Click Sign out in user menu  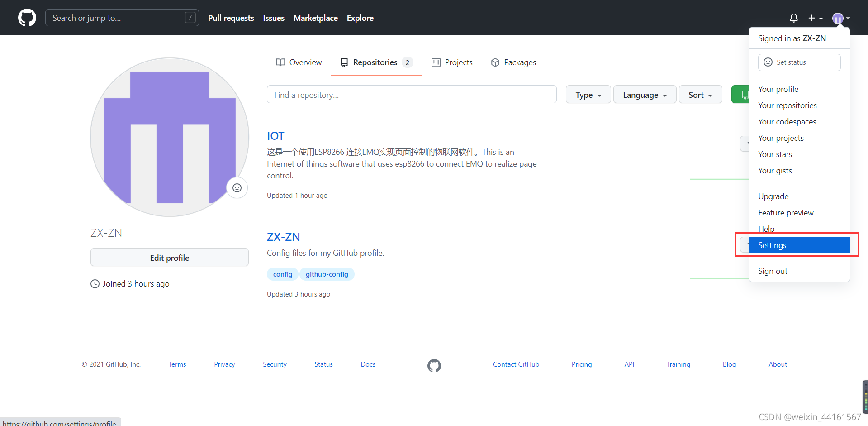click(x=799, y=271)
